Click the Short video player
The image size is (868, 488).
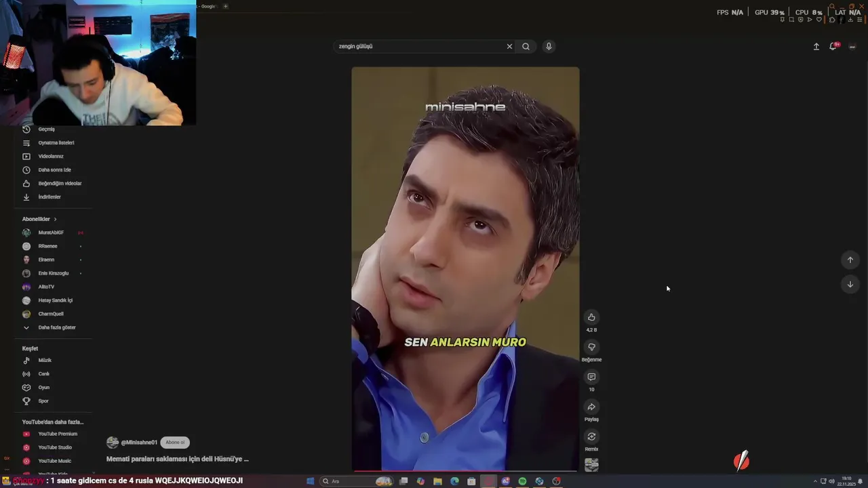(465, 268)
